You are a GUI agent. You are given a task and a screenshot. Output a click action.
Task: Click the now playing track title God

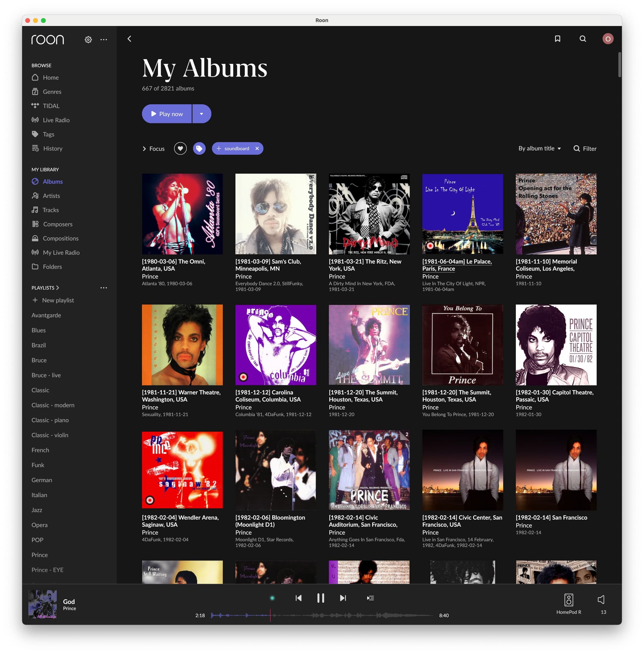[69, 602]
